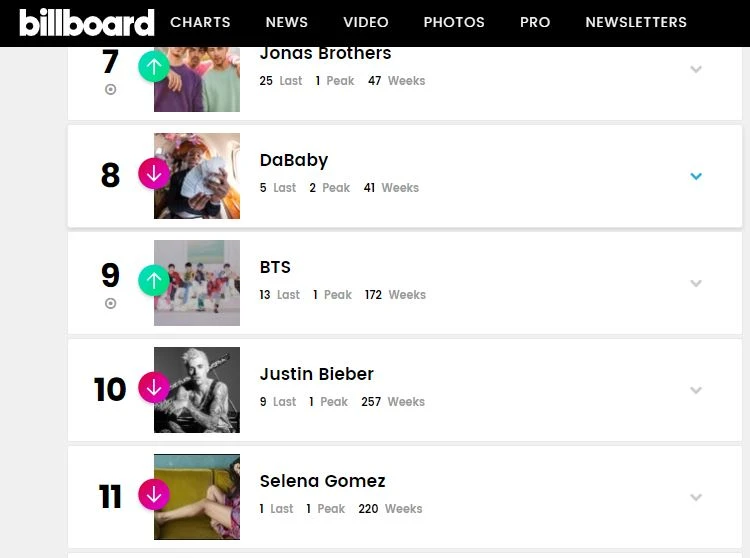
Task: Open the CHARTS menu
Action: point(200,22)
